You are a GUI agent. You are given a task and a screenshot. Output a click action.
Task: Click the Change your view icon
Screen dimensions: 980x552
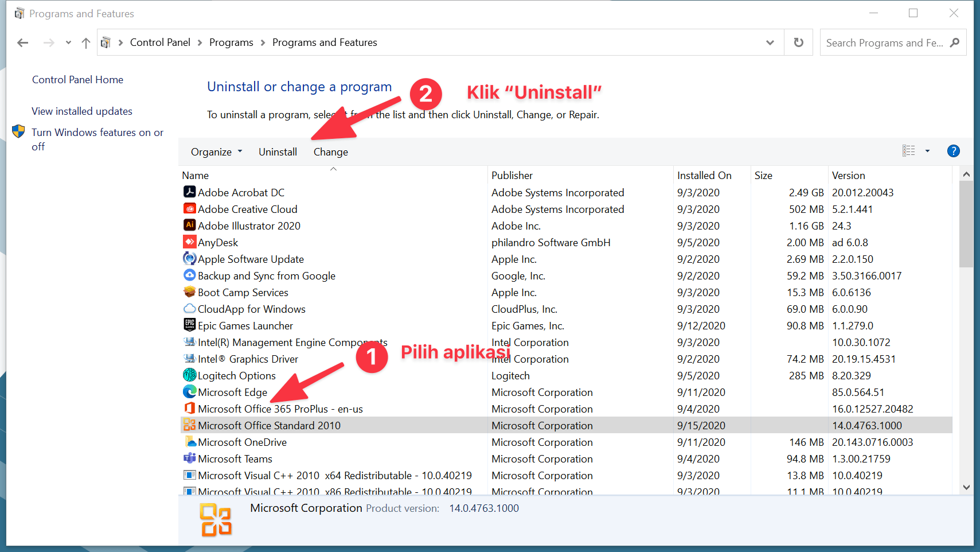pos(909,151)
